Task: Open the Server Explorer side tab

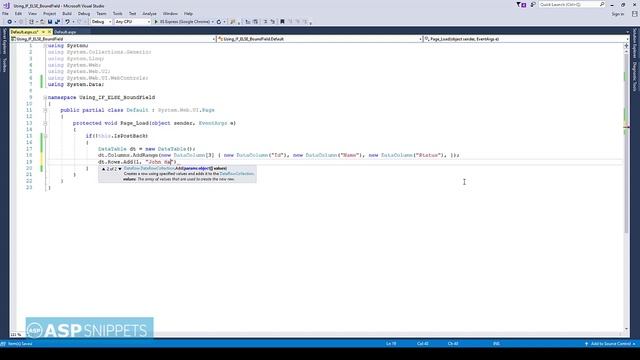Action: (x=4, y=41)
